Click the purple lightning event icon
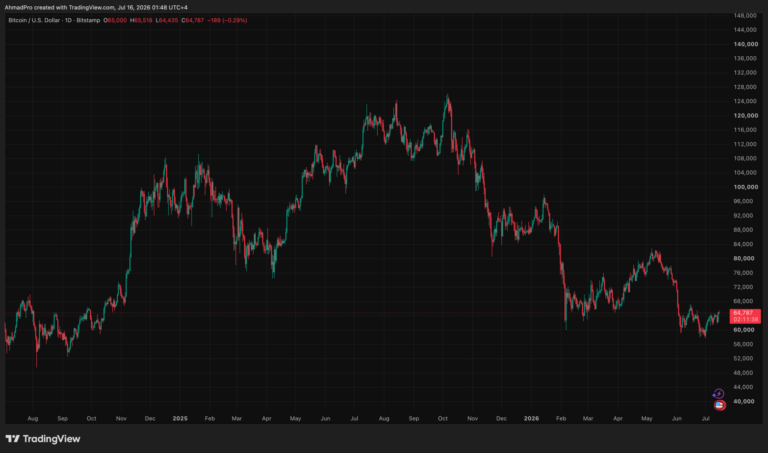 (719, 393)
